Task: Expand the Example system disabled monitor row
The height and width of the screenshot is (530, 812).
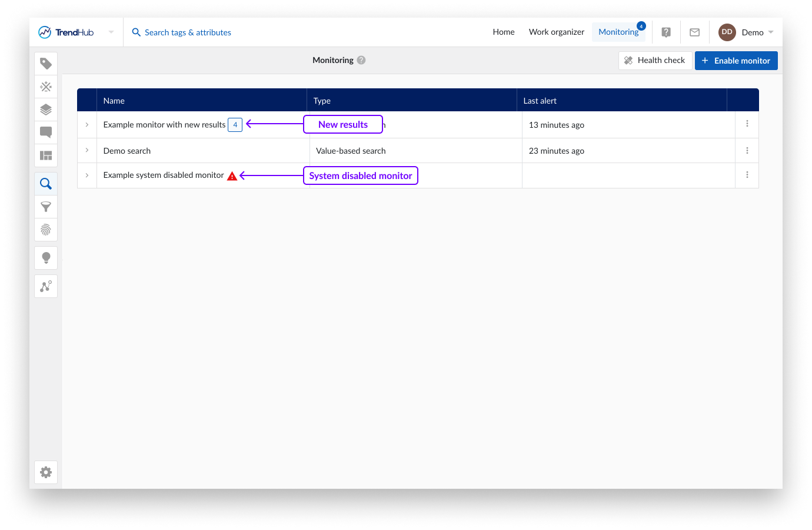Action: point(87,175)
